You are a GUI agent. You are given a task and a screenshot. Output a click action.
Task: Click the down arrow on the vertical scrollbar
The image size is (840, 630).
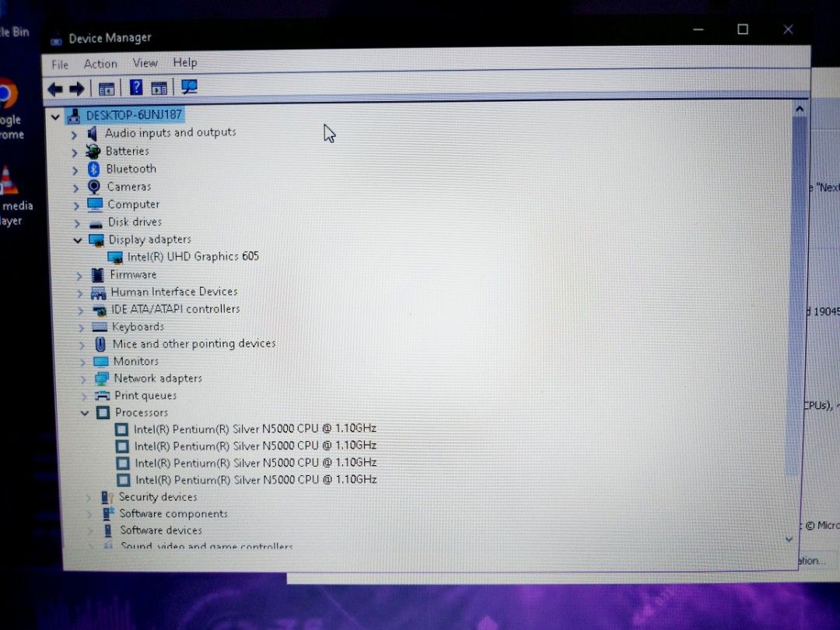(x=789, y=539)
